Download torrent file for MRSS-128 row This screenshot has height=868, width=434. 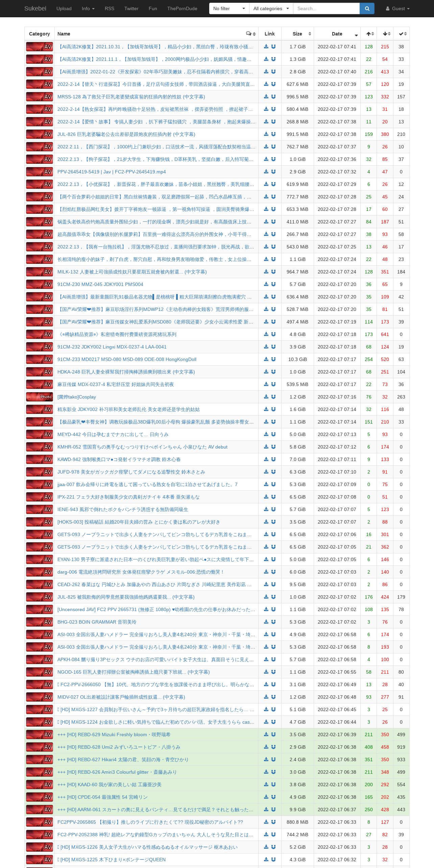click(x=266, y=97)
